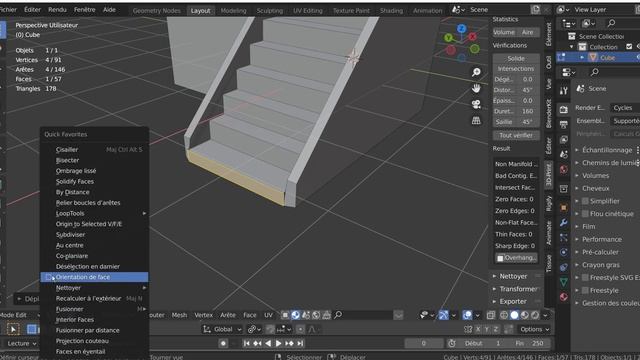
Task: Open the Lecture playback dropdown
Action: coord(21,344)
